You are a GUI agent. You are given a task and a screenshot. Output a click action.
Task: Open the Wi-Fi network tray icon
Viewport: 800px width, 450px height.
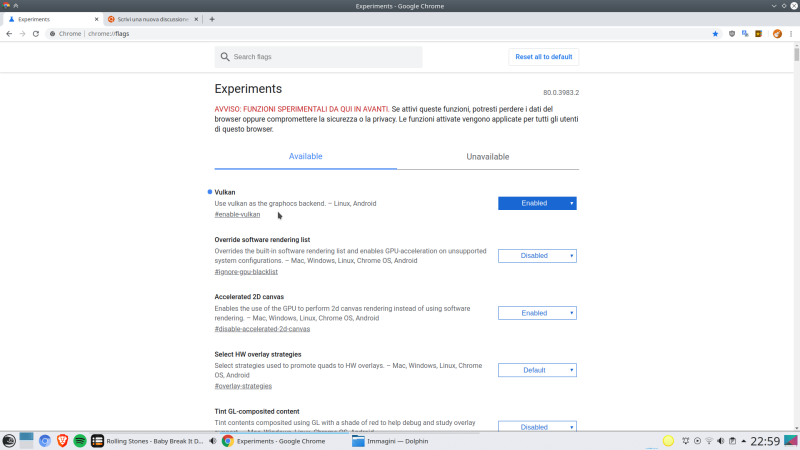[709, 441]
